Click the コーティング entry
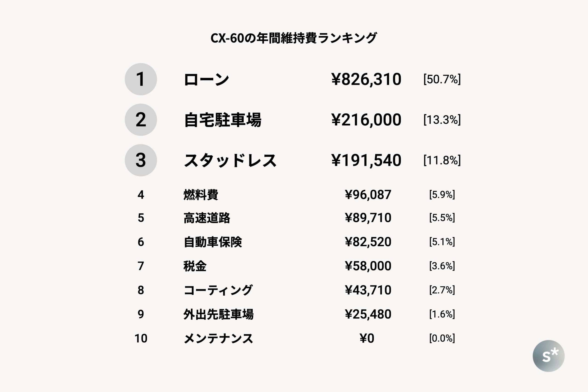588x392 pixels. click(218, 290)
